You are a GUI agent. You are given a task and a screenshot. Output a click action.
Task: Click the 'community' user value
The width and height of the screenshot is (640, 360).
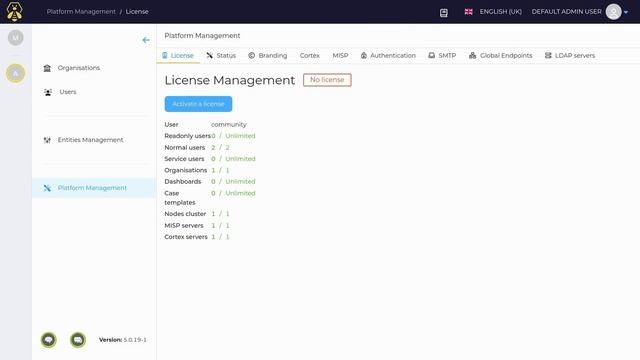point(229,124)
